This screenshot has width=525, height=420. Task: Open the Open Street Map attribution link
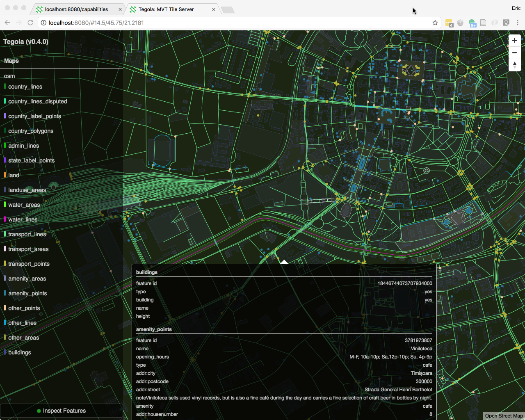(x=504, y=416)
